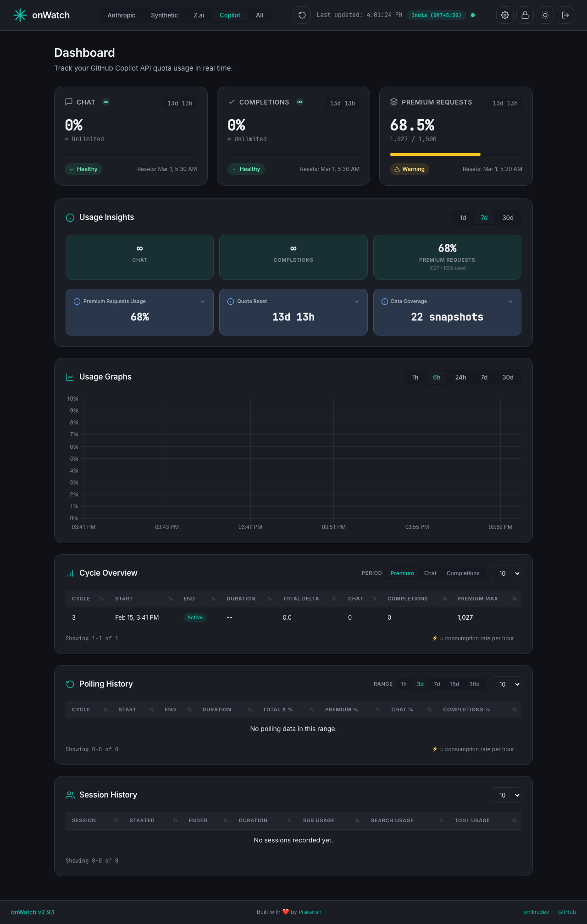Click the infinity badge beside CHAT

[106, 102]
